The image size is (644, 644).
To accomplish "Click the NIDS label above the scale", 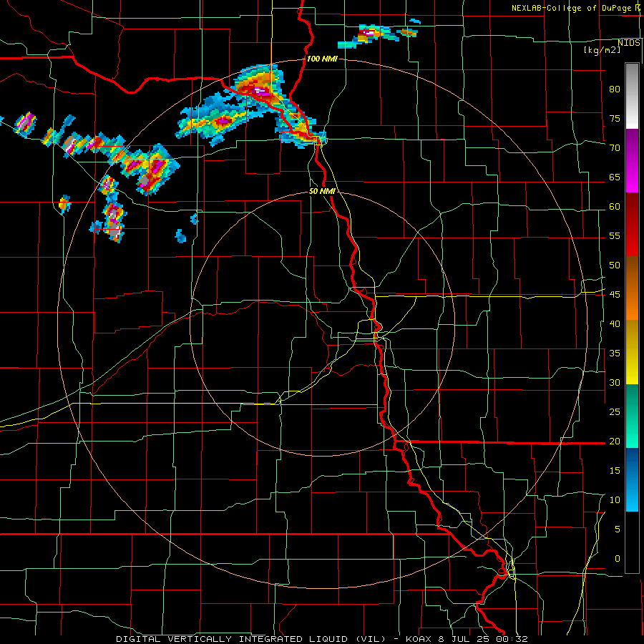I will pyautogui.click(x=629, y=43).
